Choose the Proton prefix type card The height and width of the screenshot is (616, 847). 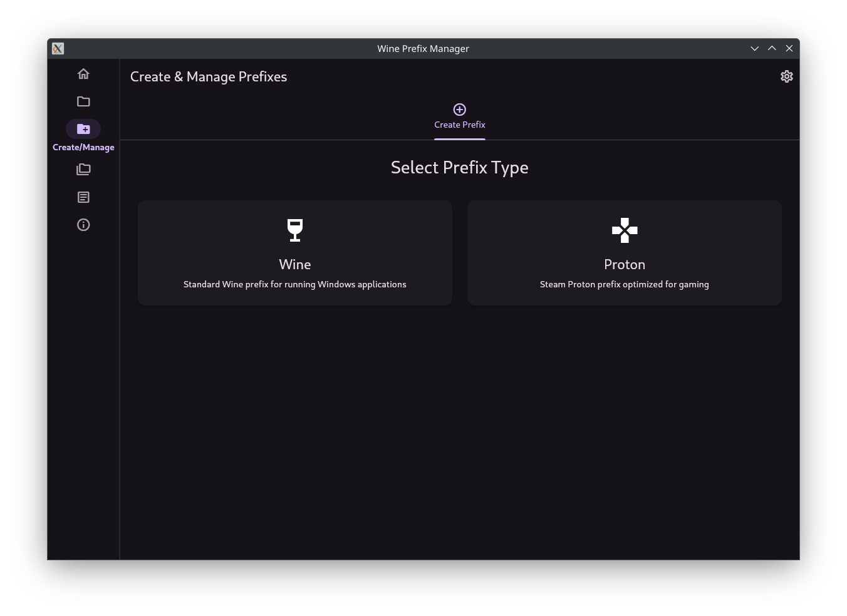tap(625, 253)
